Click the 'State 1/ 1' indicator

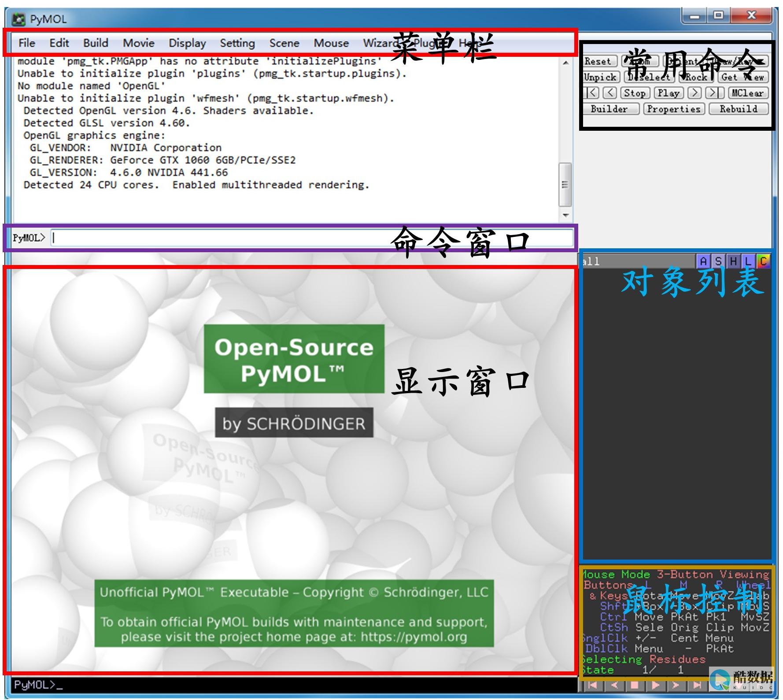point(633,670)
